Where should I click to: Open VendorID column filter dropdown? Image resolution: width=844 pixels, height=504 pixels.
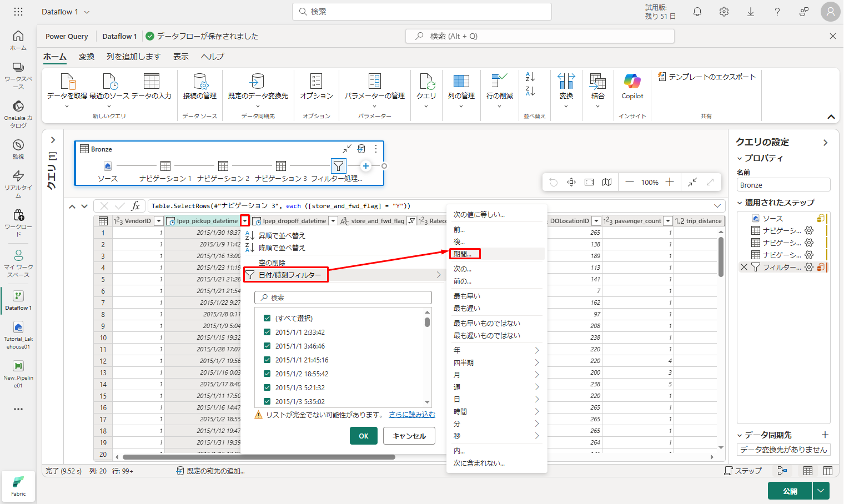pos(159,221)
